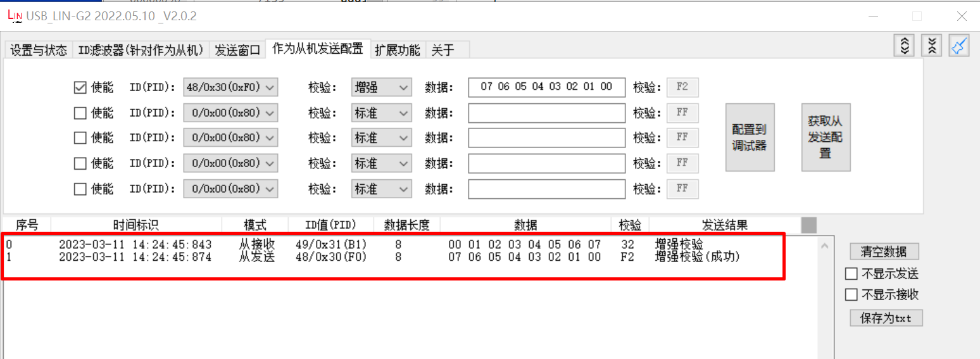Click the 增强校验(成功) result text
This screenshot has width=980, height=359.
tap(697, 257)
